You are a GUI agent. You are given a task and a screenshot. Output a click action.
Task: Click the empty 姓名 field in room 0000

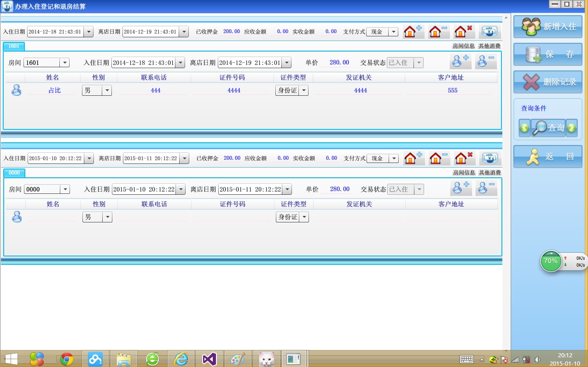click(52, 217)
